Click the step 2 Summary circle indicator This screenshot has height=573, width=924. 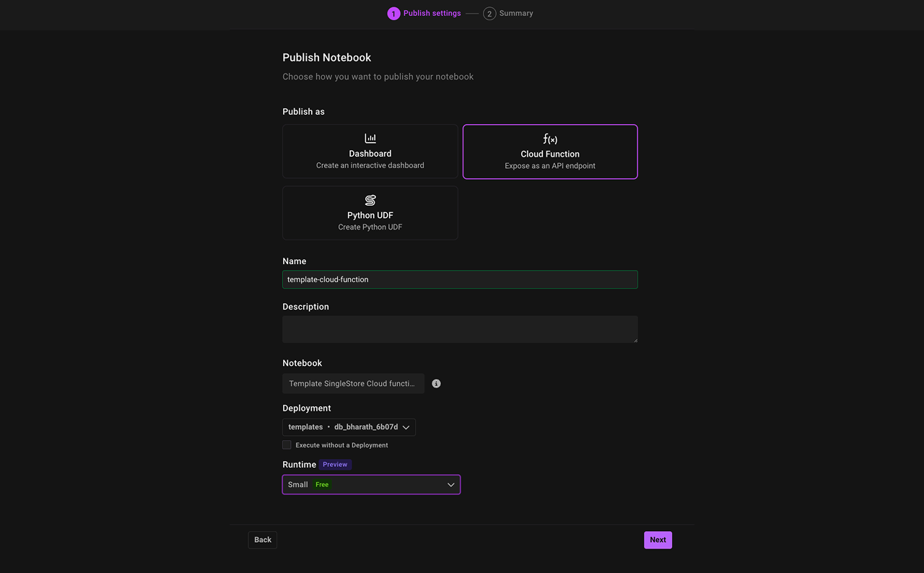point(489,13)
